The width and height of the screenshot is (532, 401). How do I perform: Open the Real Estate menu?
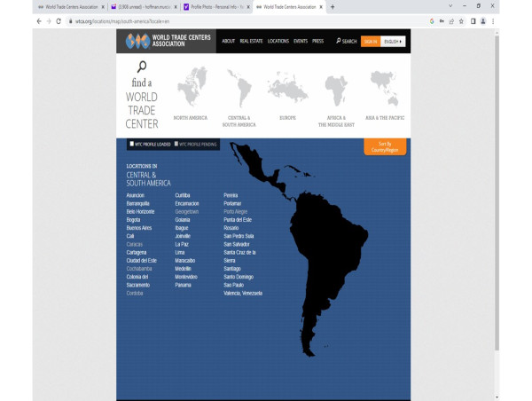click(251, 41)
